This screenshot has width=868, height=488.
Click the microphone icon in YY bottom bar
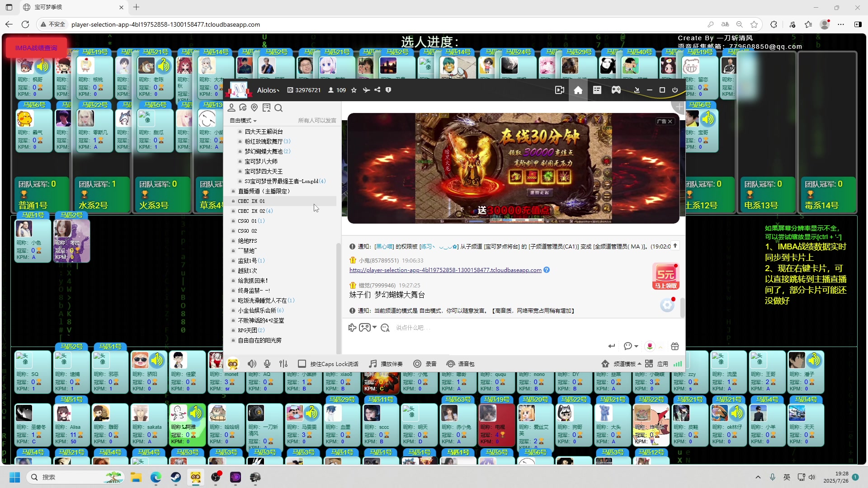click(x=267, y=364)
